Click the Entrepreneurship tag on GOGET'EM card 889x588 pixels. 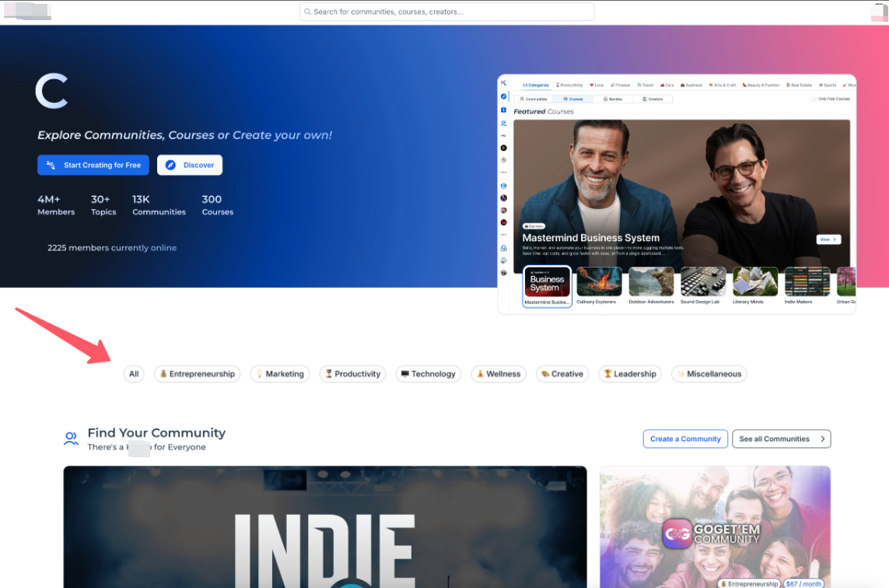pyautogui.click(x=749, y=583)
